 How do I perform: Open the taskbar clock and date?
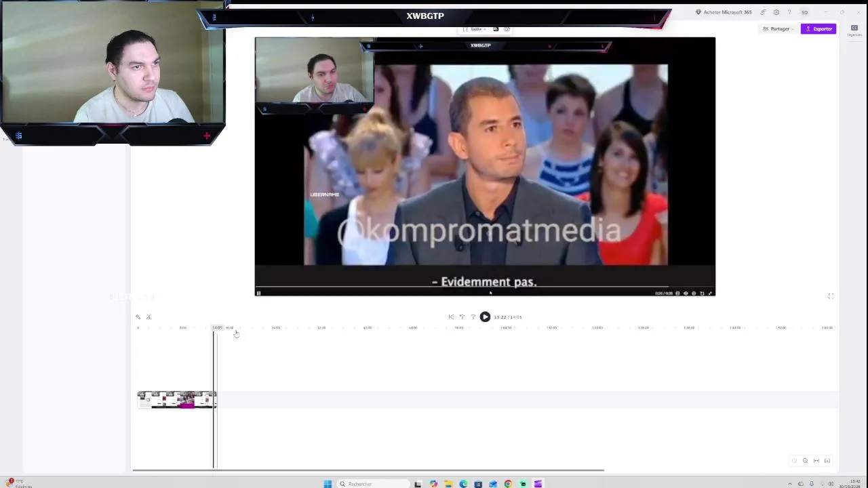(x=850, y=484)
